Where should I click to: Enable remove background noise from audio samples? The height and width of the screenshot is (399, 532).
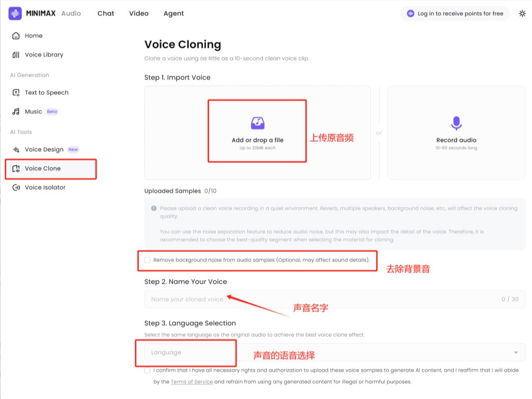(147, 259)
